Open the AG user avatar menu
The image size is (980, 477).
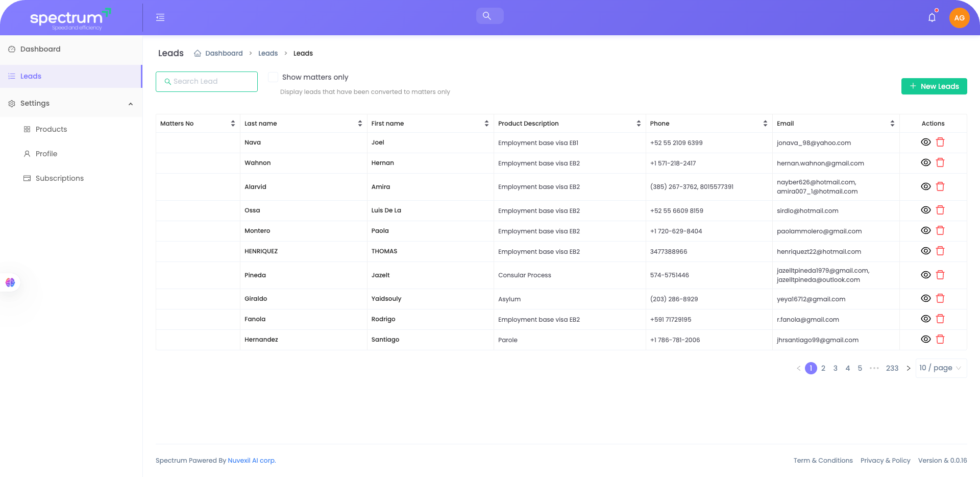tap(959, 18)
